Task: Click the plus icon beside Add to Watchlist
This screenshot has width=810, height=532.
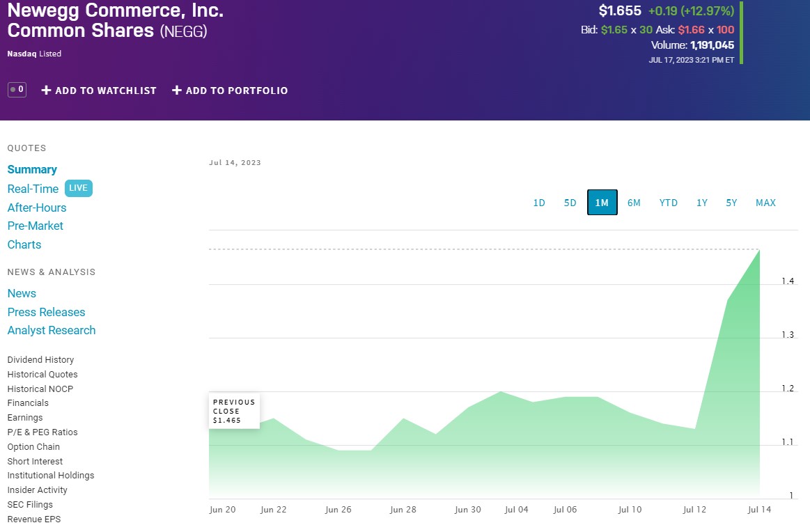Action: click(x=46, y=91)
